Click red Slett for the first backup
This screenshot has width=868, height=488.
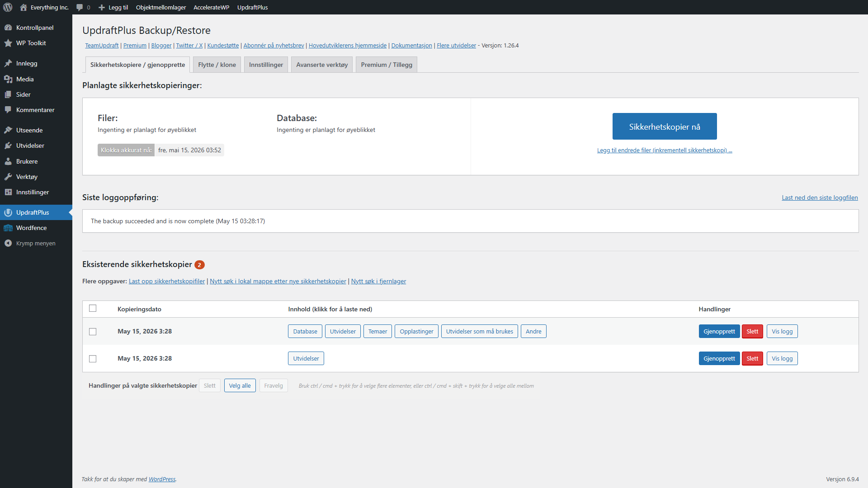click(x=752, y=331)
